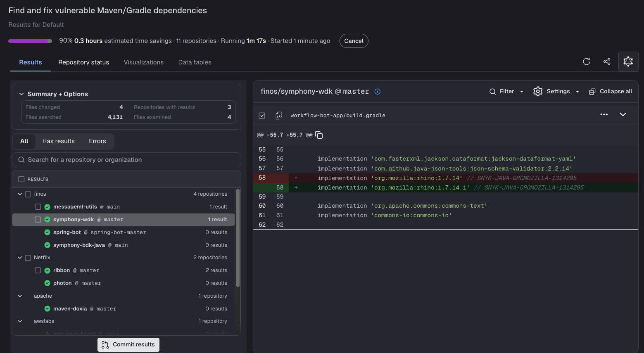Click the Commit results button
Screen dimensions: 644x353
point(128,345)
